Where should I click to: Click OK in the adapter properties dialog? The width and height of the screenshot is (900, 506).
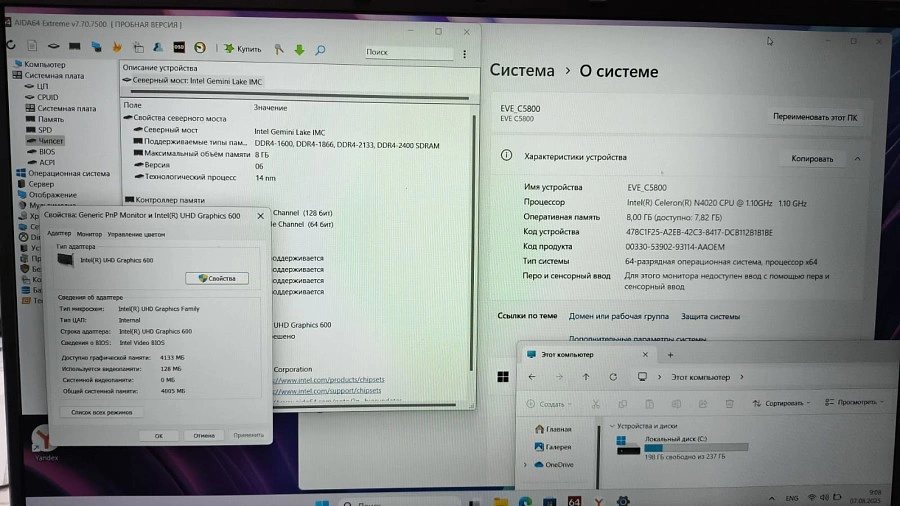[158, 436]
